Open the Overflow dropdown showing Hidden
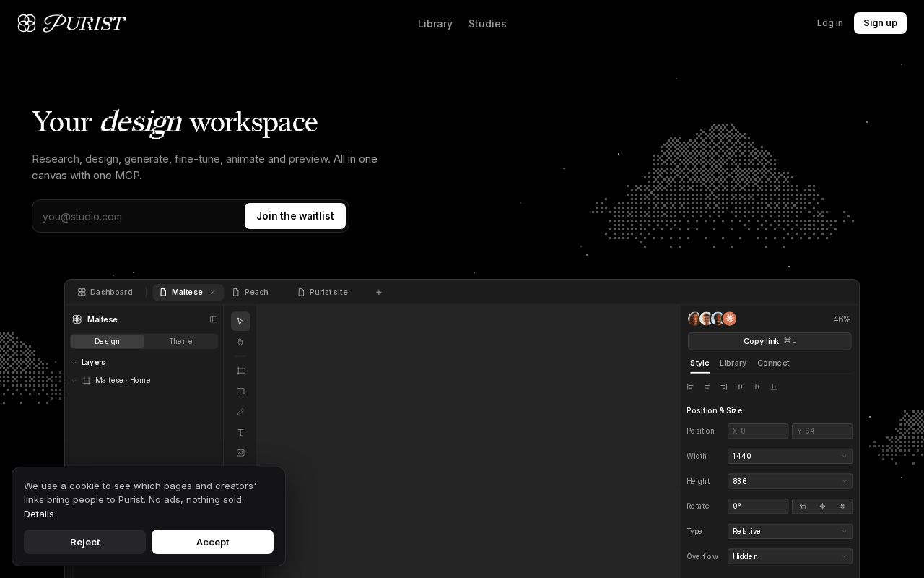924x578 pixels. point(790,556)
